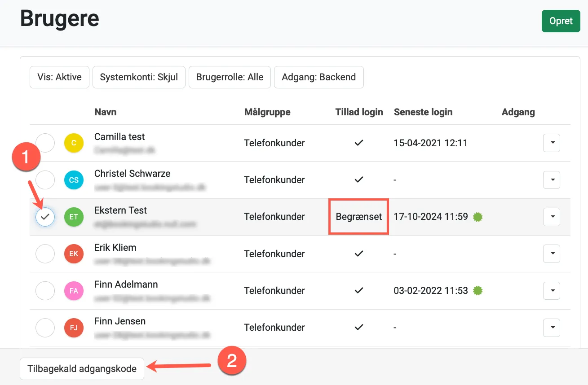
Task: Open the Brugerrolle: Alle filter
Action: point(230,77)
